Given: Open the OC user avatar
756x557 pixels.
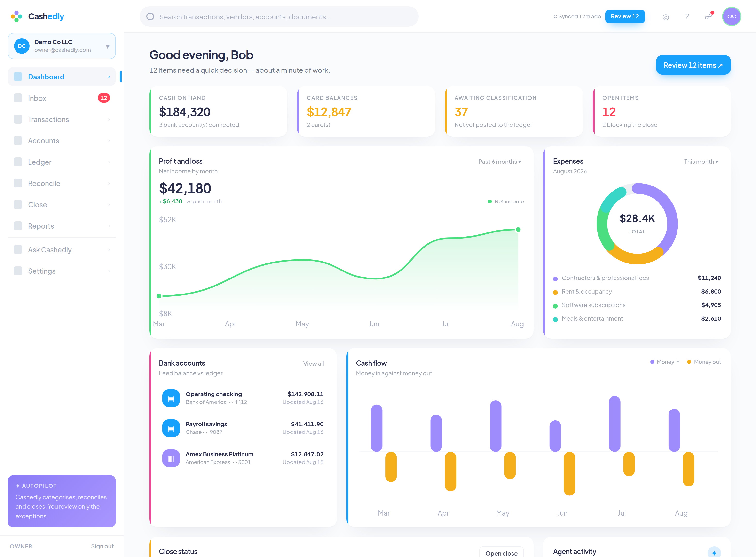Looking at the screenshot, I should coord(731,16).
